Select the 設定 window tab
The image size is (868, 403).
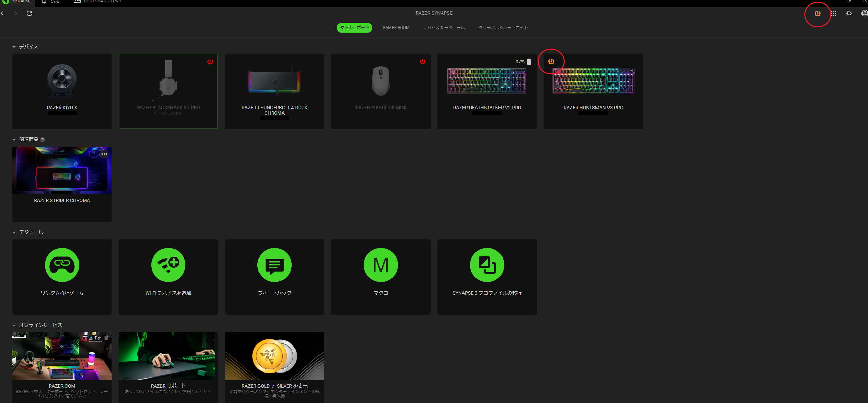pos(51,2)
